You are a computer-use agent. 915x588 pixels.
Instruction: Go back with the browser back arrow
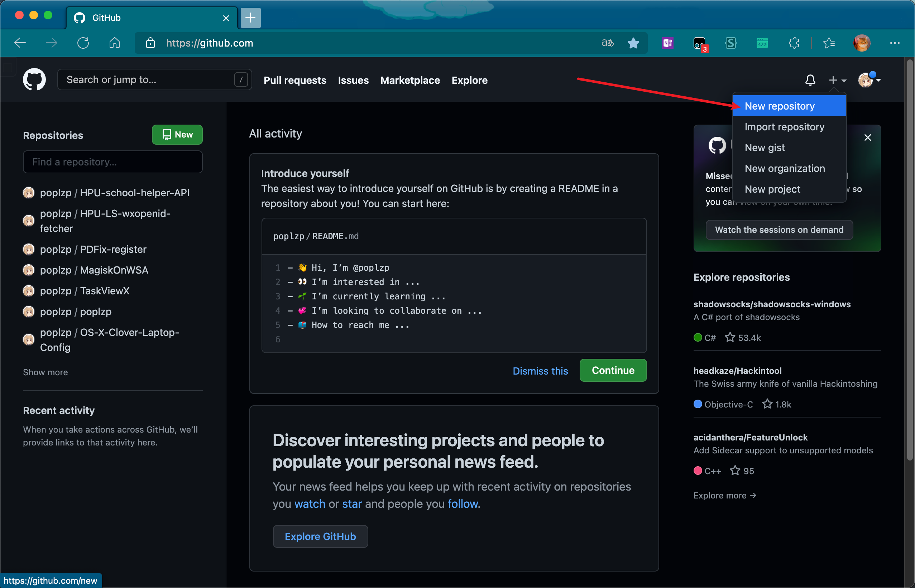20,43
